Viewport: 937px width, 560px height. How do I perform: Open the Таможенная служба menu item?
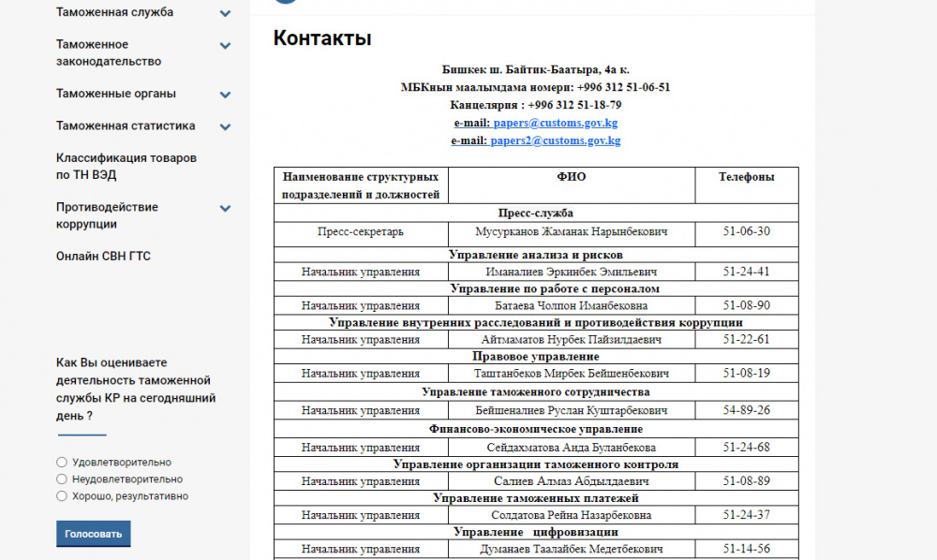(x=114, y=13)
